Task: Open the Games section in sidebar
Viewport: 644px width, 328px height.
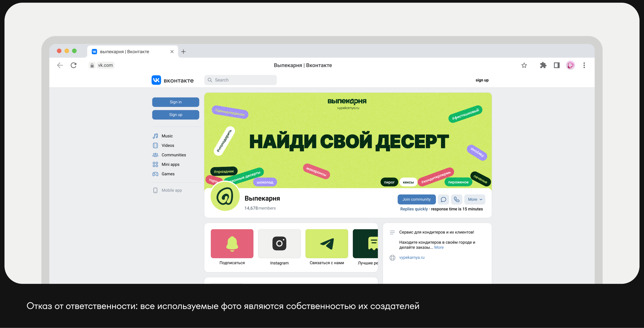Action: point(168,174)
